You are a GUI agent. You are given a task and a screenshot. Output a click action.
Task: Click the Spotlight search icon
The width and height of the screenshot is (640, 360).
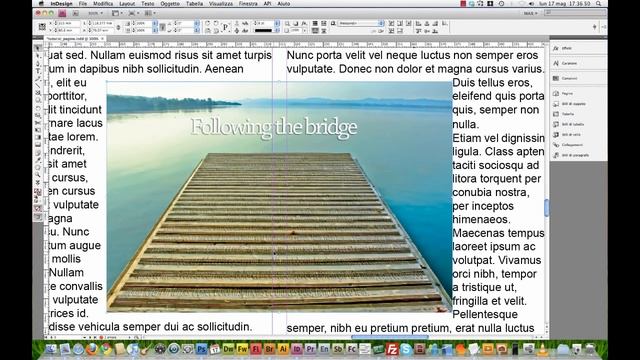[x=598, y=4]
